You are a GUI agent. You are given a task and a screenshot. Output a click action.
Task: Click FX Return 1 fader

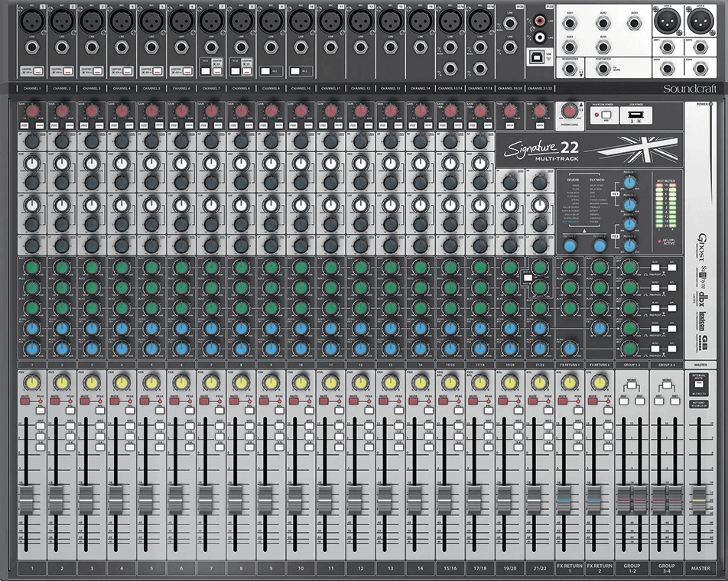(x=564, y=500)
